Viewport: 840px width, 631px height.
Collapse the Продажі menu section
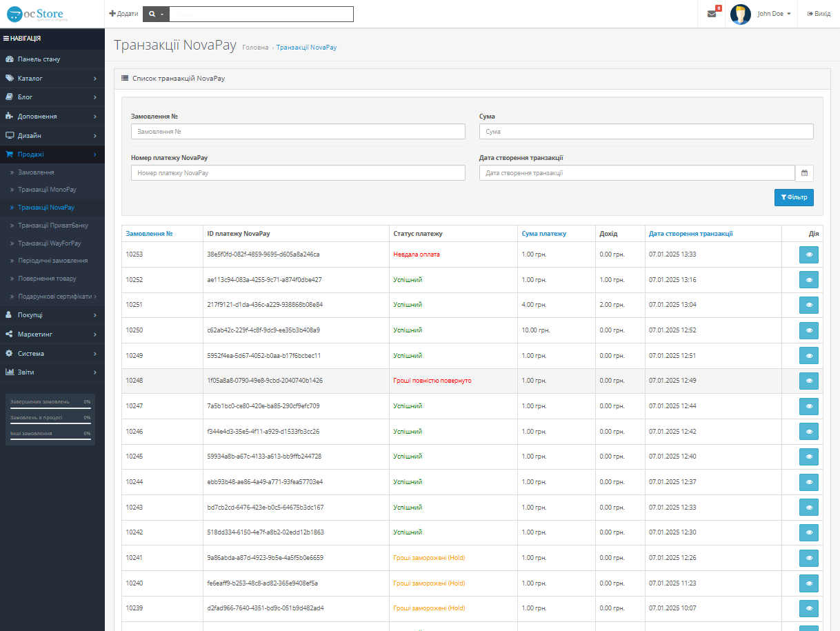click(x=52, y=154)
